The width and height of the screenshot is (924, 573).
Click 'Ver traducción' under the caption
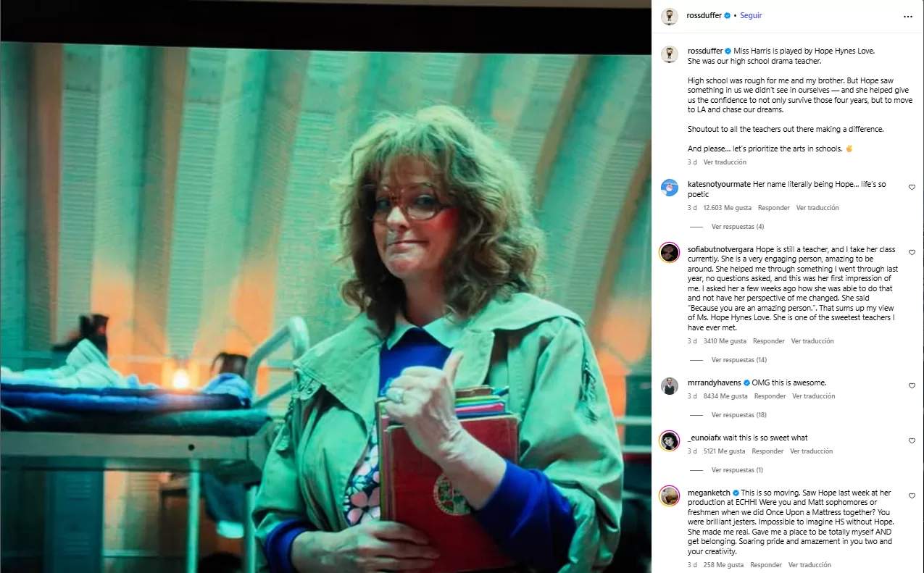[725, 162]
